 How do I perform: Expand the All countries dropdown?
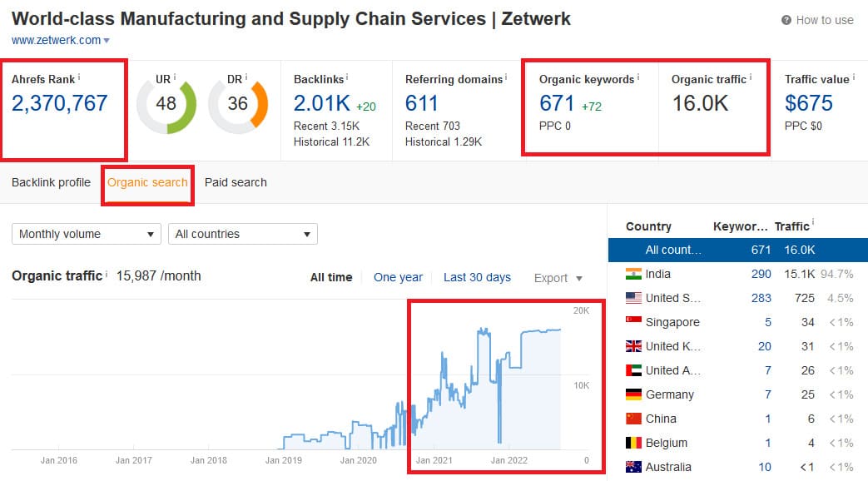click(243, 234)
